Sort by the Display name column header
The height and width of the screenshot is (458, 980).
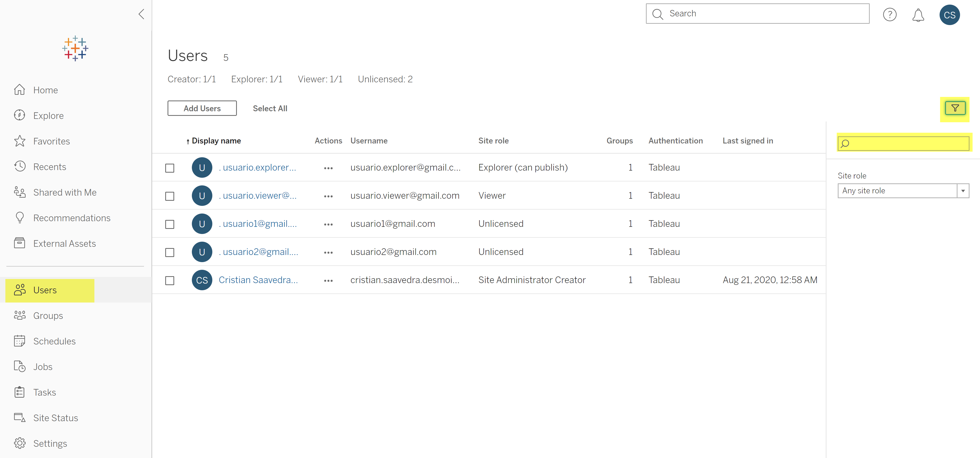tap(216, 141)
